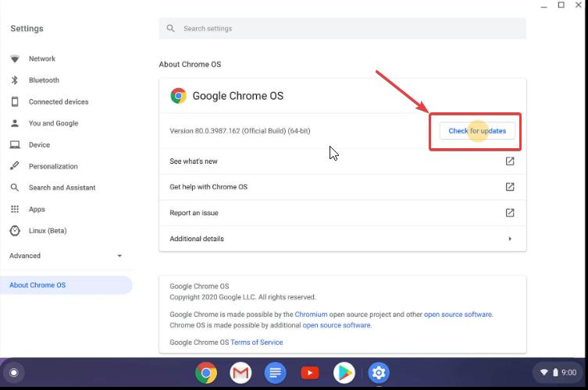This screenshot has width=588, height=390.
Task: Follow open source software link after Chromium
Action: [x=458, y=314]
